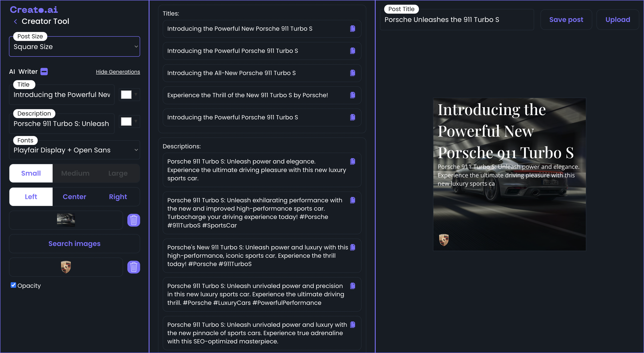The image size is (644, 353).
Task: Click the Create.ai logo
Action: [34, 10]
